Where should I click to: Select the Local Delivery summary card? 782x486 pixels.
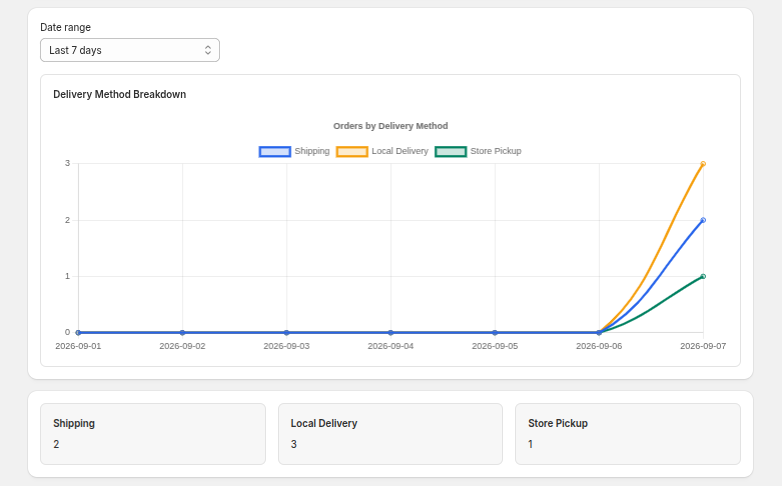point(391,434)
